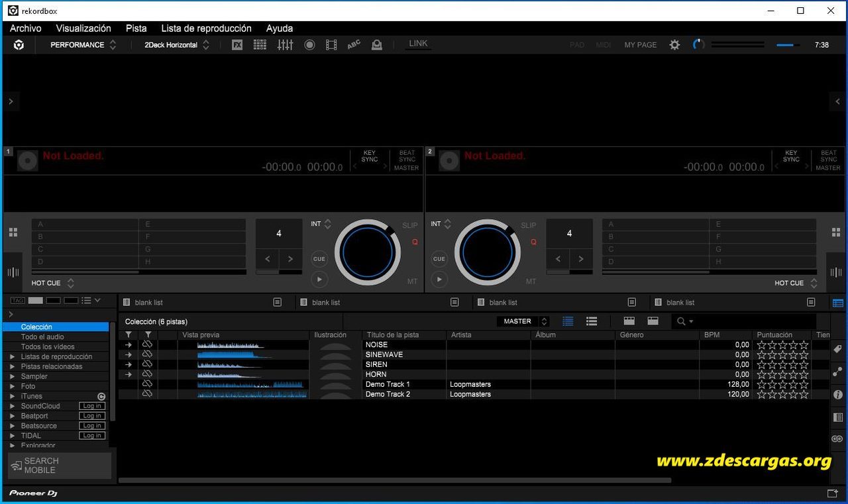Enable BEAT SYNC on deck 2
The width and height of the screenshot is (848, 504).
(829, 156)
